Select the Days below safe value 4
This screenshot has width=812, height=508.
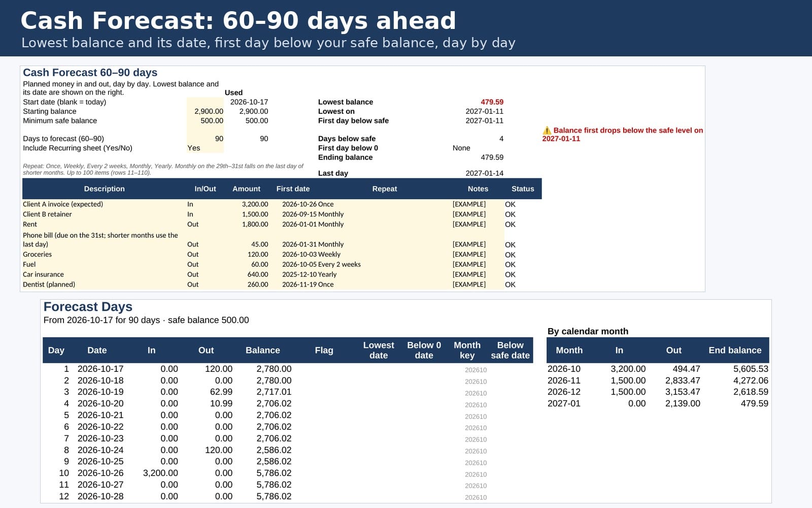point(501,139)
